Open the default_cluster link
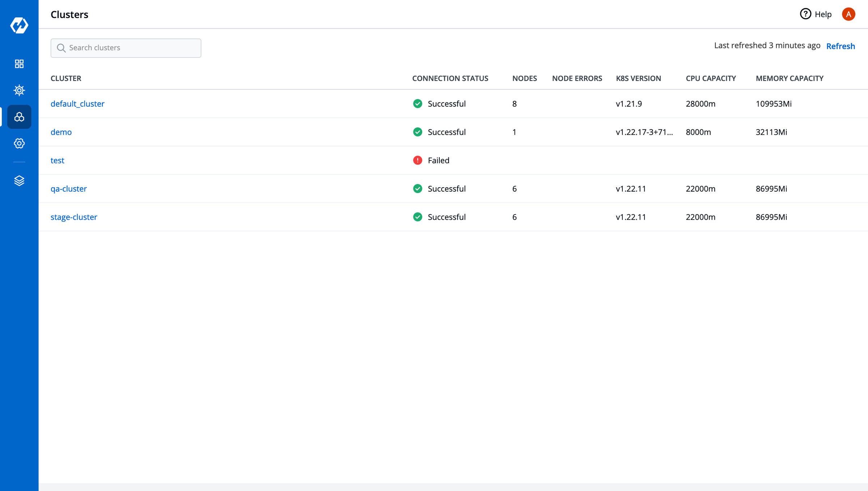The height and width of the screenshot is (491, 868). click(x=77, y=104)
